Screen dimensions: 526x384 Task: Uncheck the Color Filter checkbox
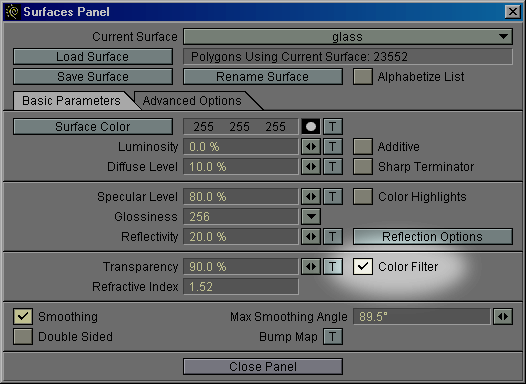[x=363, y=267]
